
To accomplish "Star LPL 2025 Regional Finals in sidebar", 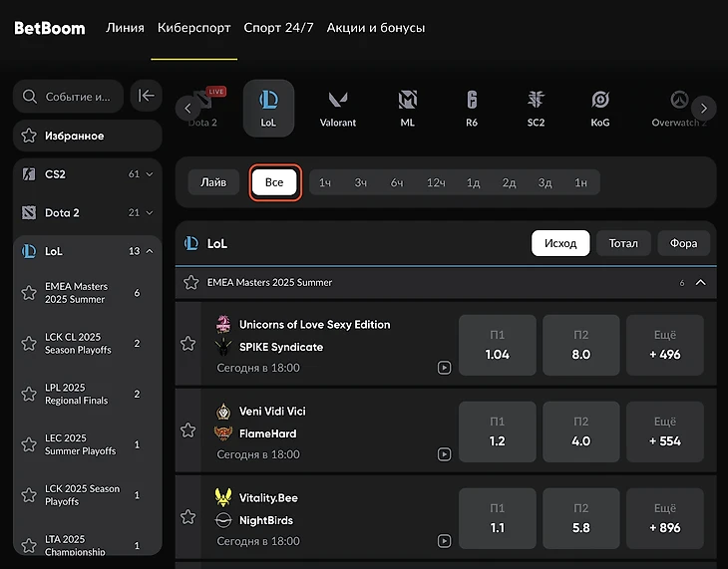I will 29,394.
